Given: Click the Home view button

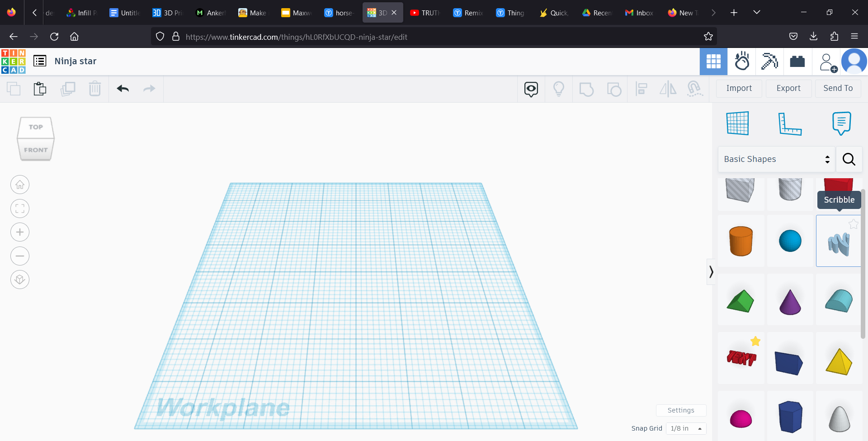Looking at the screenshot, I should click(x=20, y=185).
